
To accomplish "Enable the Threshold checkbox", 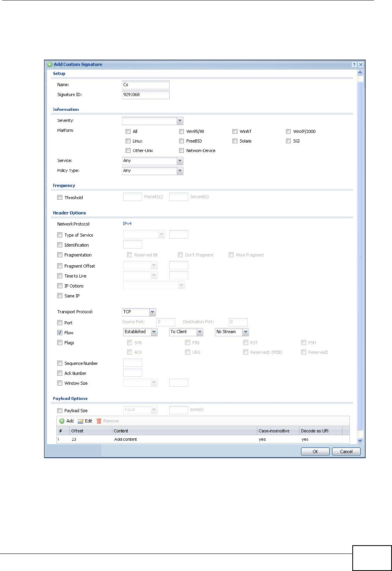I will point(60,197).
